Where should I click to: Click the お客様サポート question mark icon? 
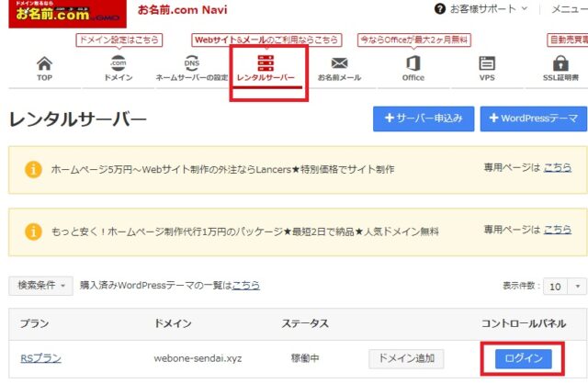tap(439, 8)
